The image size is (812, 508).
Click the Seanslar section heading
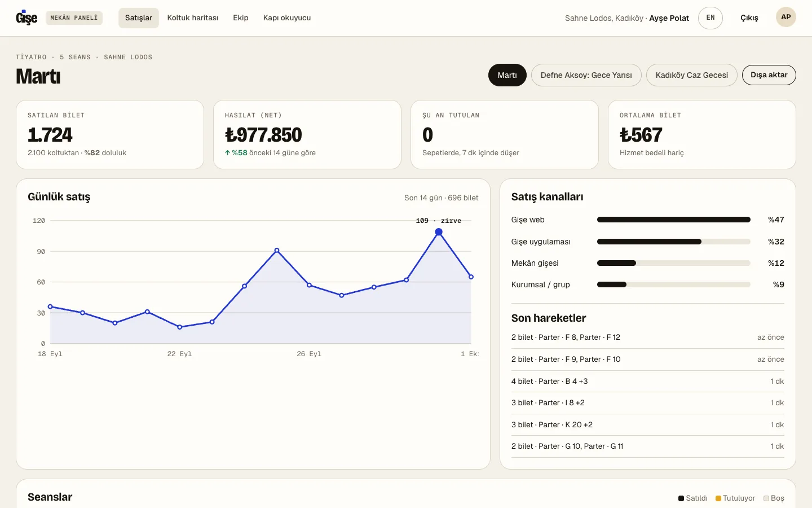click(50, 497)
